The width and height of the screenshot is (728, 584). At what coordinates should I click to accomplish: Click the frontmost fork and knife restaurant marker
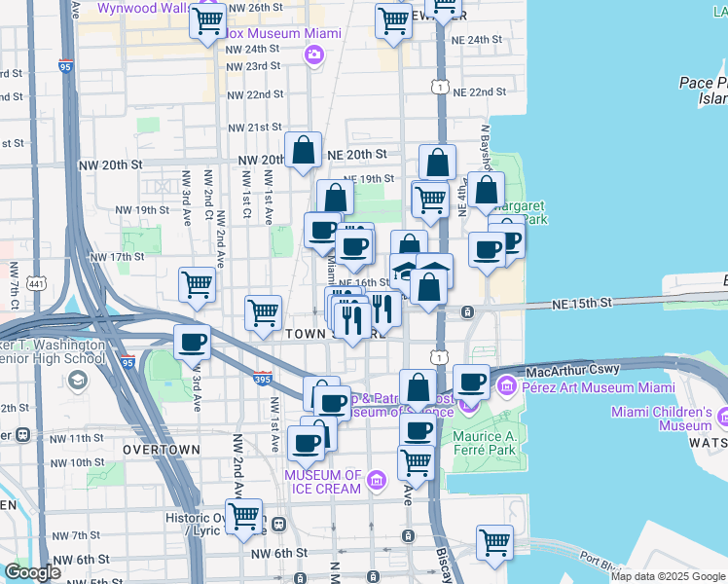click(x=352, y=322)
